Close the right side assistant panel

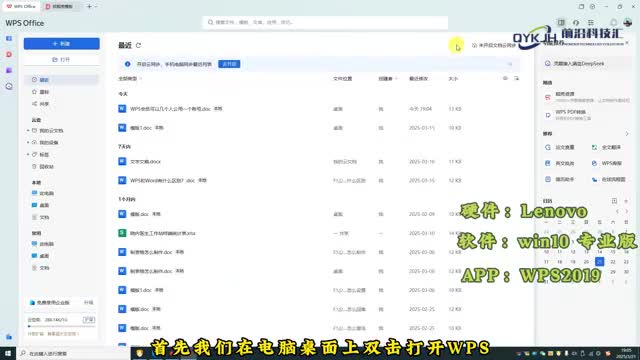(x=627, y=42)
